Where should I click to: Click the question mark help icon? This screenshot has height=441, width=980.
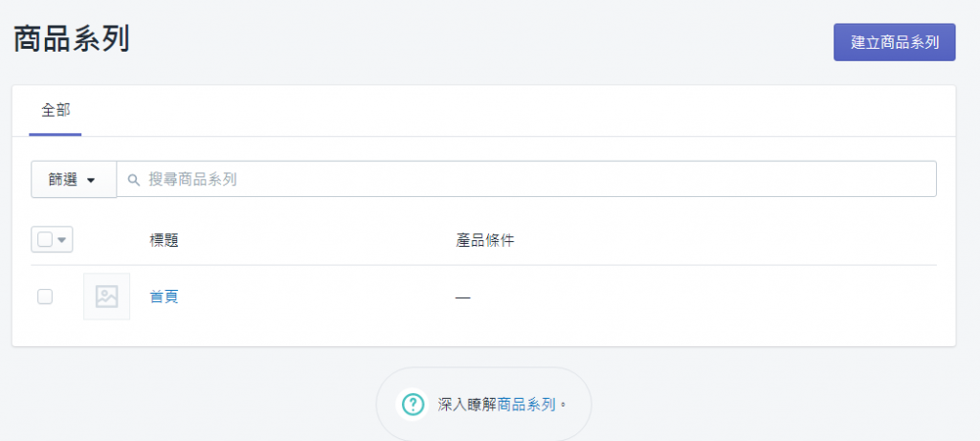point(412,404)
